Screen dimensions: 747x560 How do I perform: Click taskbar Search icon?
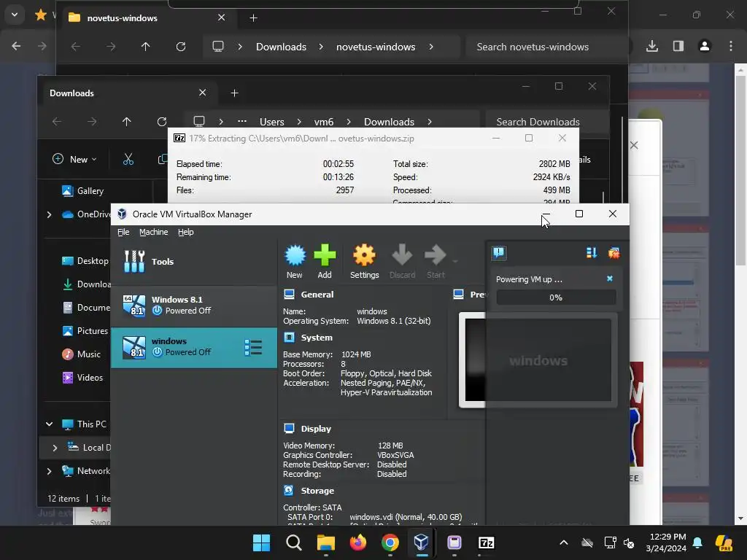[x=294, y=542]
